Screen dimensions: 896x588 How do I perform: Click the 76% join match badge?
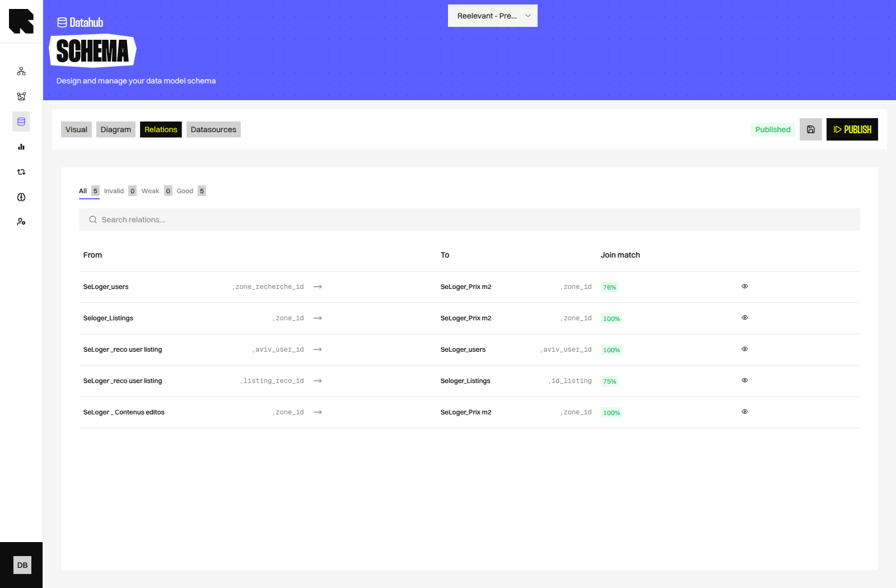pyautogui.click(x=609, y=287)
